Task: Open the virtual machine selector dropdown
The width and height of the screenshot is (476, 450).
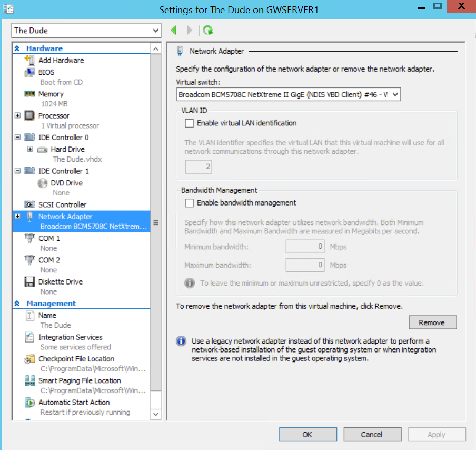Action: coord(155,30)
